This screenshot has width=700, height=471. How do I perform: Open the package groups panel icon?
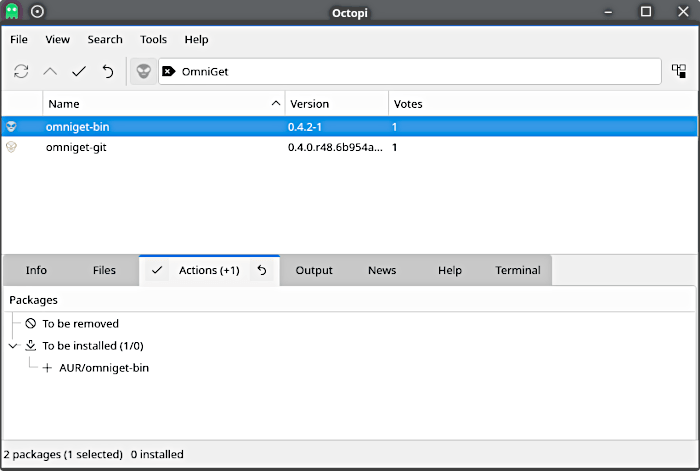[x=679, y=71]
